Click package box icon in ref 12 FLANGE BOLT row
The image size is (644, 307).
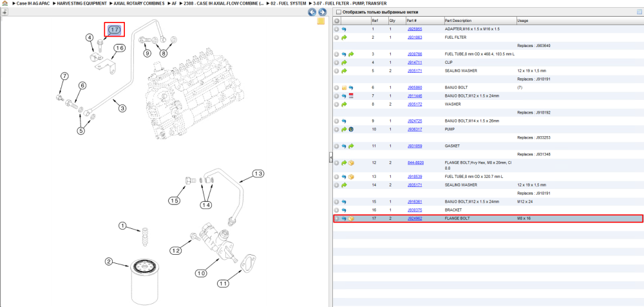(351, 163)
